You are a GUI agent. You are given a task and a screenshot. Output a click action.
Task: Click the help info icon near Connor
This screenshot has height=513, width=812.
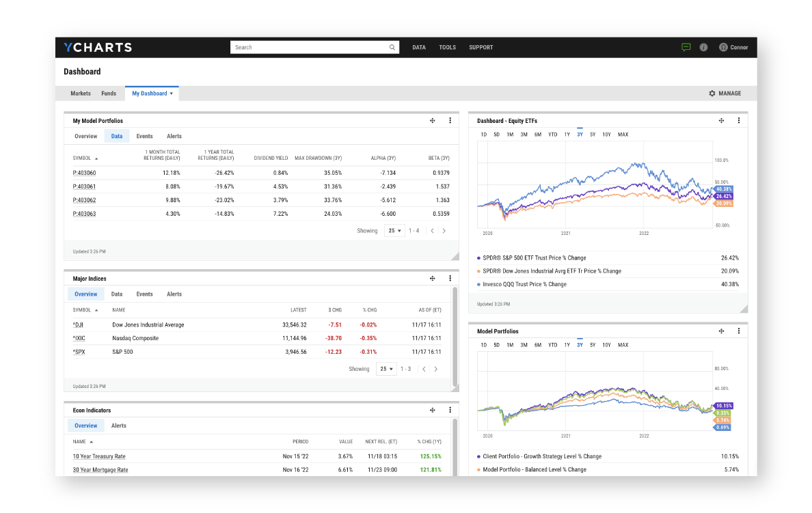703,47
